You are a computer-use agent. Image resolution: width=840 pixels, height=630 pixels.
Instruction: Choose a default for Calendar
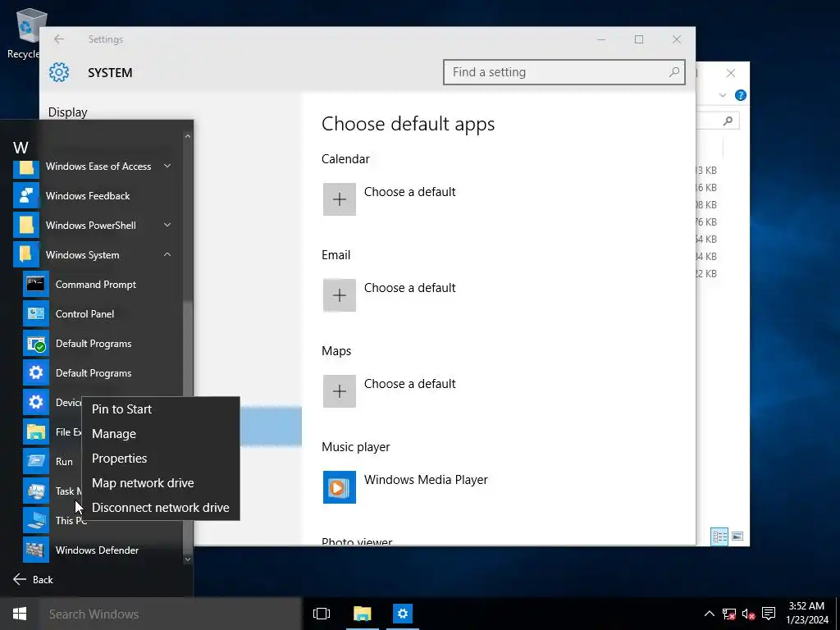point(410,192)
